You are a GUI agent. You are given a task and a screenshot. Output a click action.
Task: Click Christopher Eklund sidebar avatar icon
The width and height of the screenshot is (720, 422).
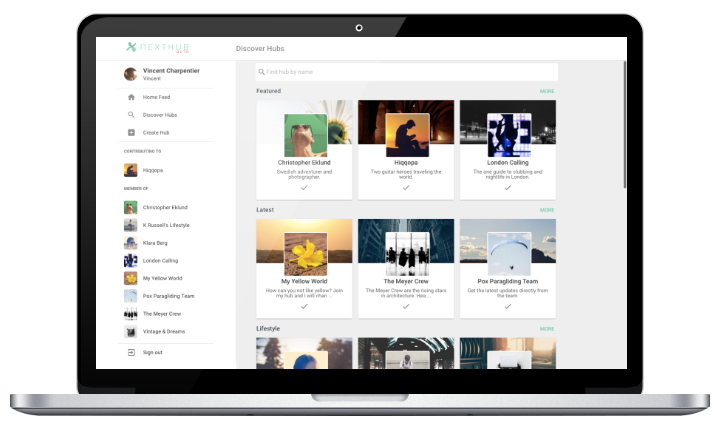130,208
